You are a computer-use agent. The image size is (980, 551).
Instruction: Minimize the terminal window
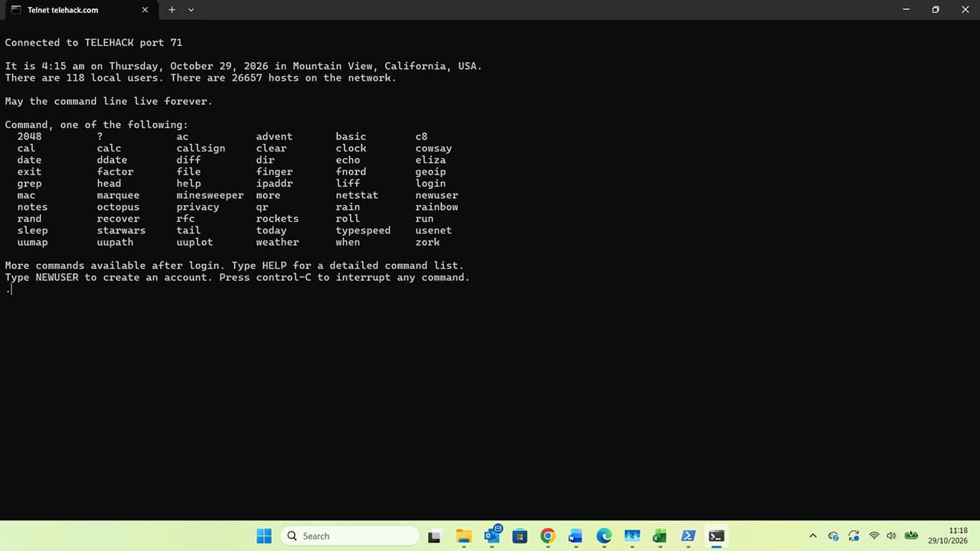906,10
